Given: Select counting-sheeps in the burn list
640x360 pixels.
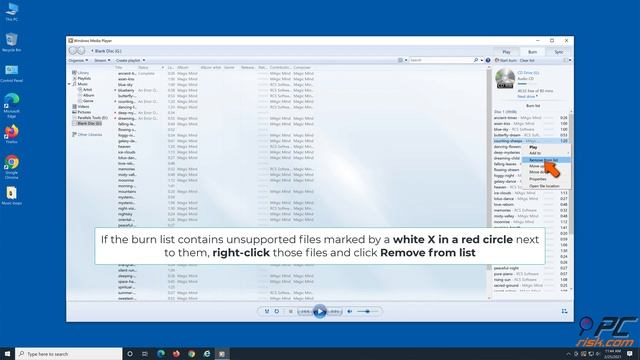Looking at the screenshot, I should click(531, 141).
